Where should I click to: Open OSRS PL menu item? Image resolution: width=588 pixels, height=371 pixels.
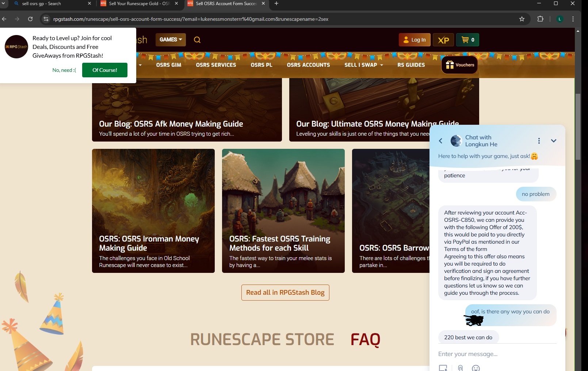pos(261,65)
